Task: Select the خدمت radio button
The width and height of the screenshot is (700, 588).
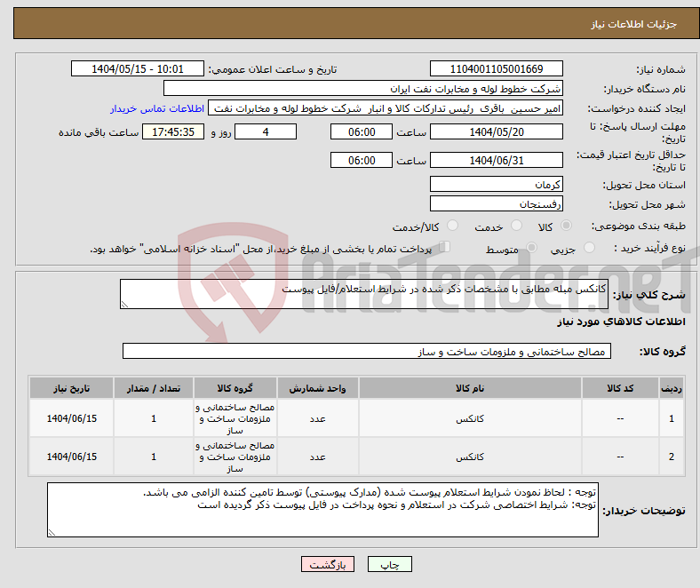Action: [516, 226]
